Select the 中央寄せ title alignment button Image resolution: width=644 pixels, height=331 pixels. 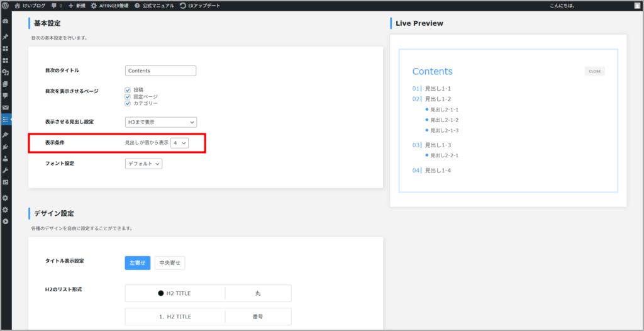[170, 263]
